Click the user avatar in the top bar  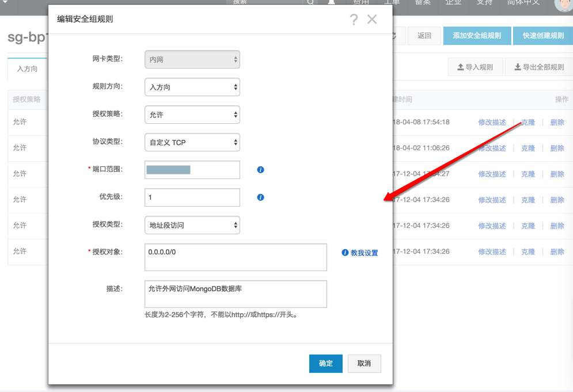tap(564, 5)
